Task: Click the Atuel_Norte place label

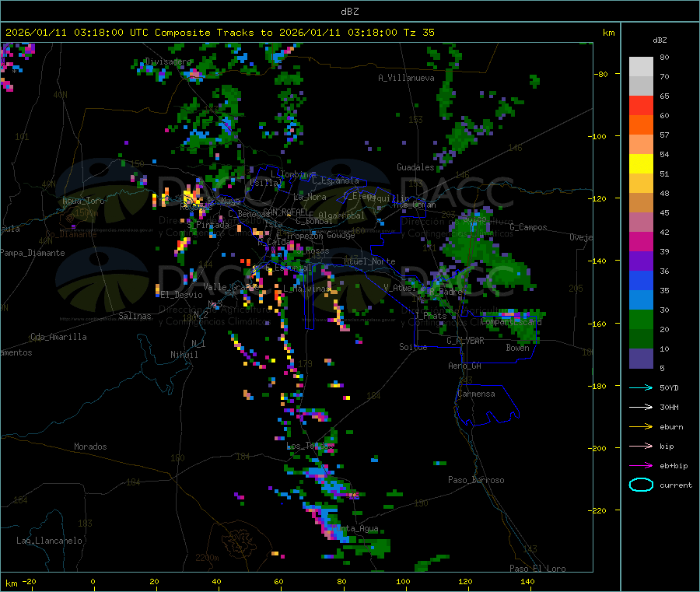Action: 369,261
